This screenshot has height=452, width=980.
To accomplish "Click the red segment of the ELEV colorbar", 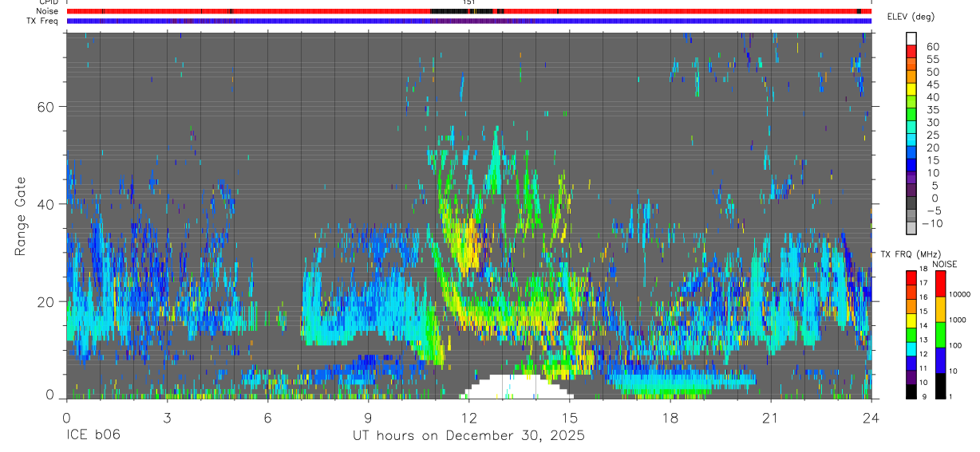I will (911, 52).
